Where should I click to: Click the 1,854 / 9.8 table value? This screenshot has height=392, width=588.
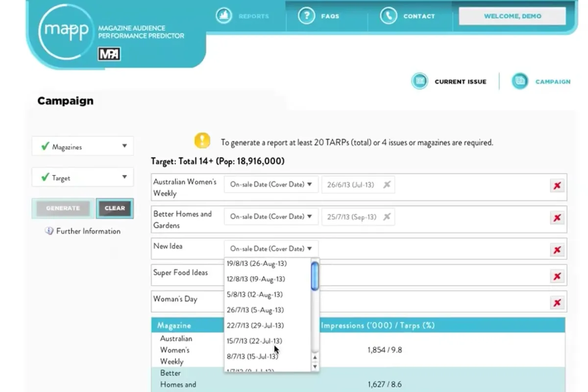pyautogui.click(x=385, y=350)
